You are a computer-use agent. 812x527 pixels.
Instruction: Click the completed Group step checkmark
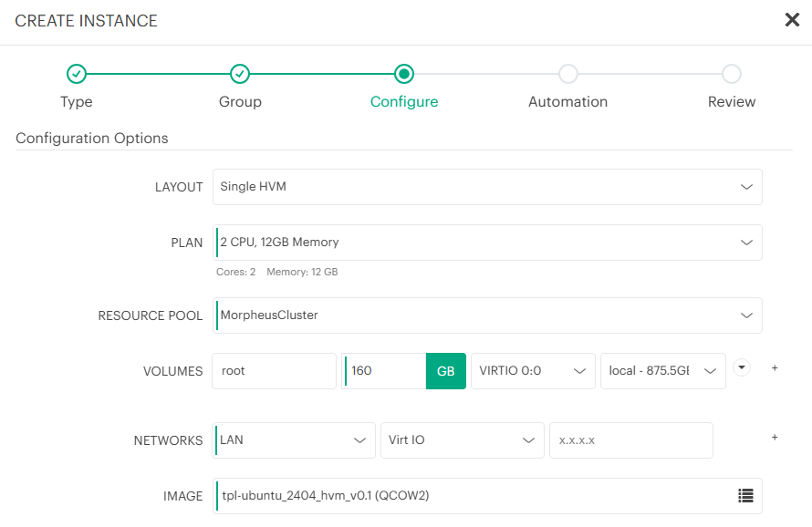pos(240,74)
